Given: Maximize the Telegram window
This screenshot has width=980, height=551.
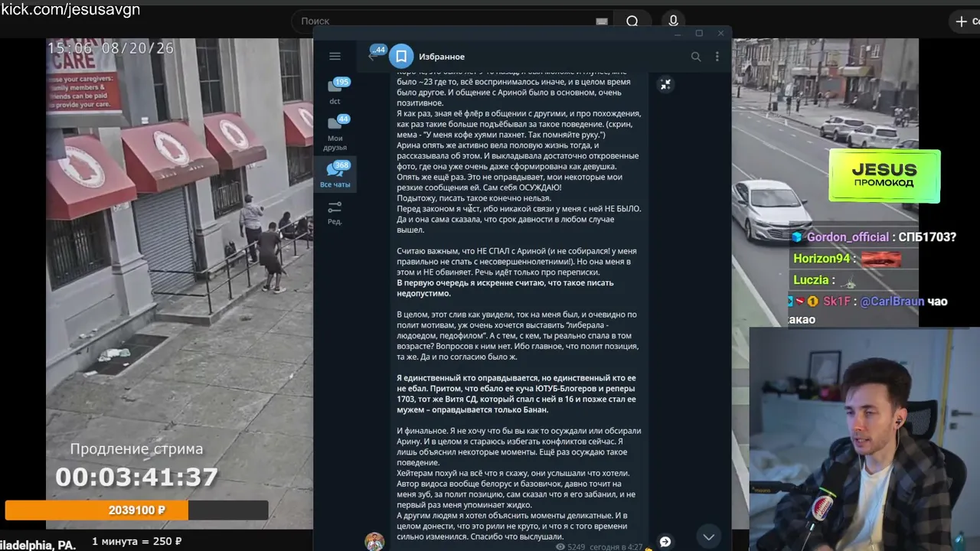Looking at the screenshot, I should click(699, 34).
